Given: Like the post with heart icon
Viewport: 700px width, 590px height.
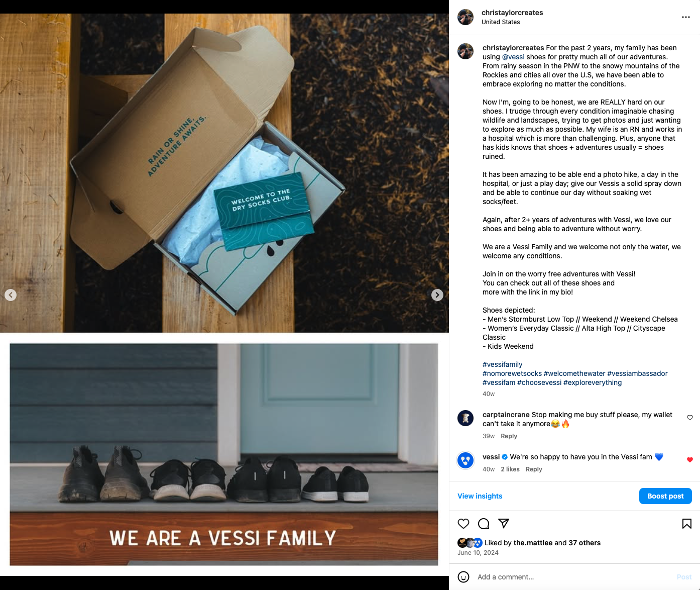Looking at the screenshot, I should tap(463, 524).
